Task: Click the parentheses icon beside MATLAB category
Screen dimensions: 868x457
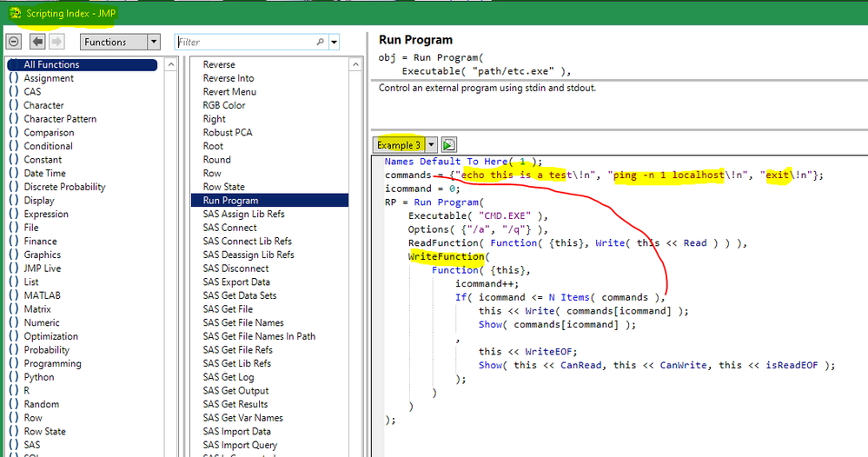Action: (13, 295)
